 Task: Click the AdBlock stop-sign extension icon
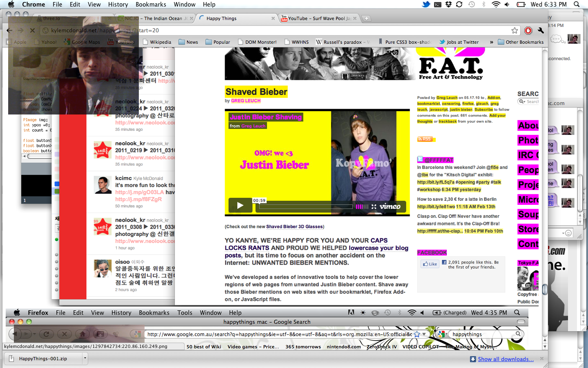click(528, 31)
